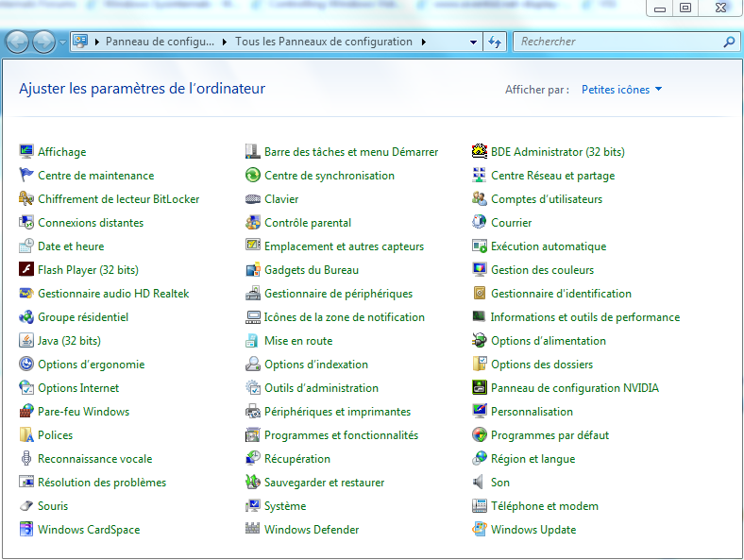This screenshot has width=744, height=560.
Task: Expand the arrow after Panneau de configu...
Action: (x=225, y=42)
